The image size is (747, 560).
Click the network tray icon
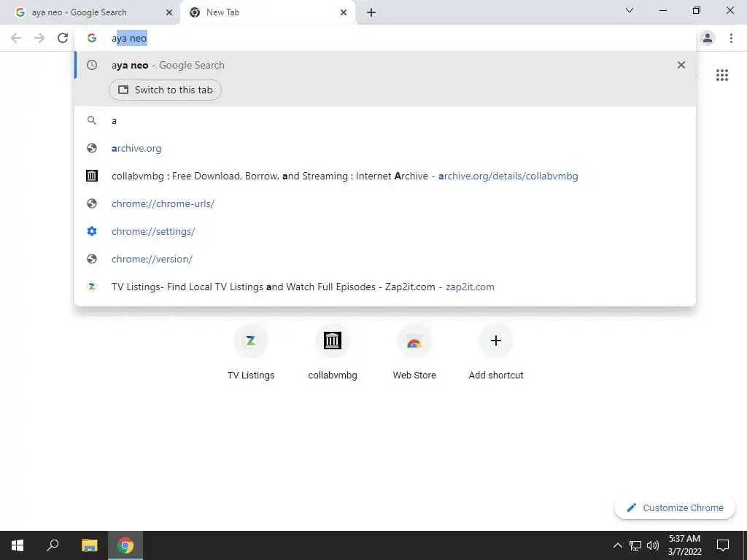[x=635, y=545]
